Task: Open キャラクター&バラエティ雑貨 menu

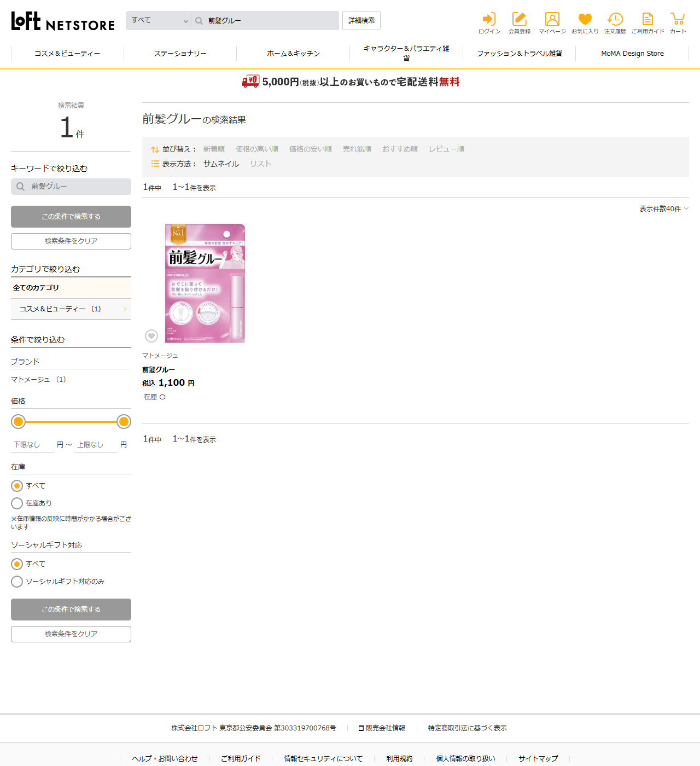Action: (406, 53)
